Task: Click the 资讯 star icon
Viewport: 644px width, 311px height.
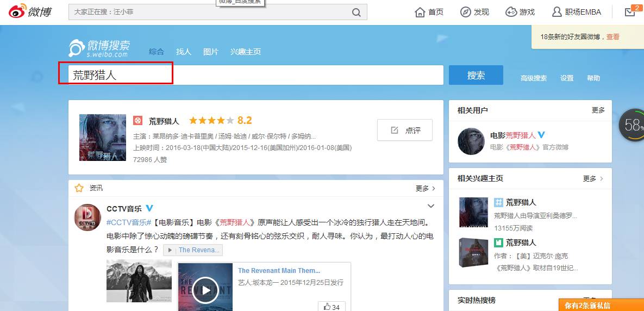Action: (x=79, y=188)
